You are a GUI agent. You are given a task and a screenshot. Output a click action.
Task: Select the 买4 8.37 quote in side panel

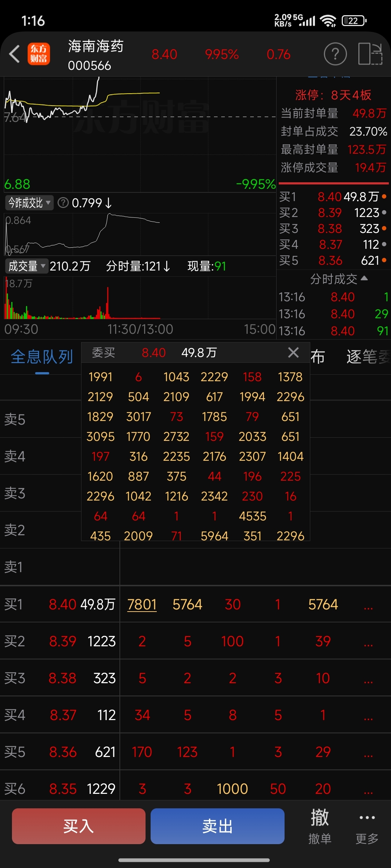333,244
